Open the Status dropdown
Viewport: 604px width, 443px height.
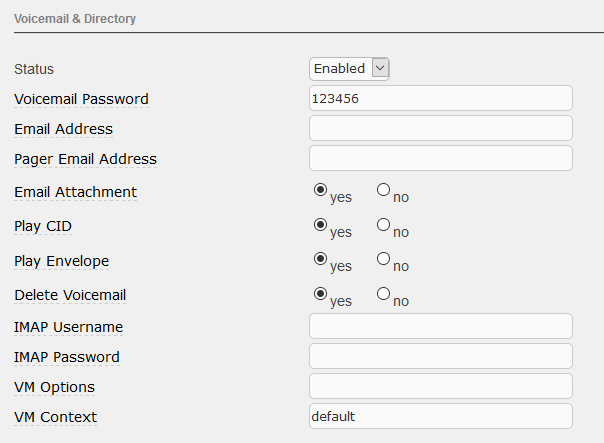point(349,68)
